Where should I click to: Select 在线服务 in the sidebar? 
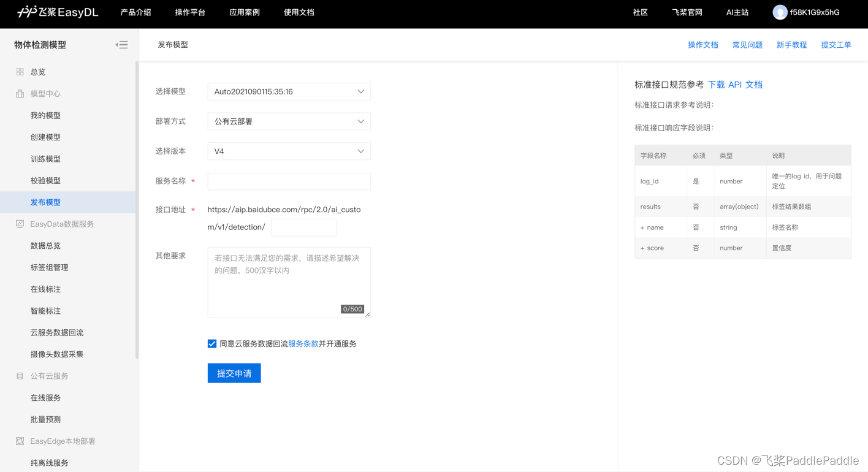pyautogui.click(x=45, y=398)
